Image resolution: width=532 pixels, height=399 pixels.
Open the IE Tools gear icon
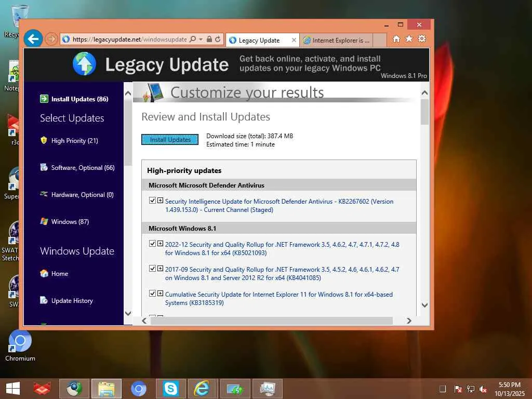422,38
